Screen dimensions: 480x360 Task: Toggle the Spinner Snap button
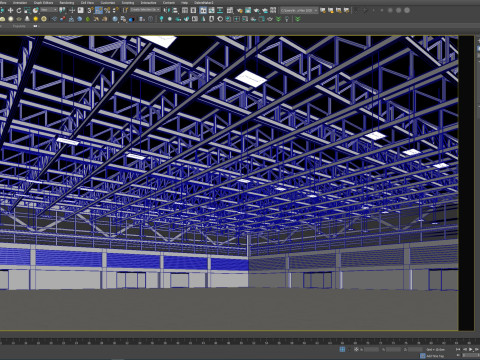[116, 10]
